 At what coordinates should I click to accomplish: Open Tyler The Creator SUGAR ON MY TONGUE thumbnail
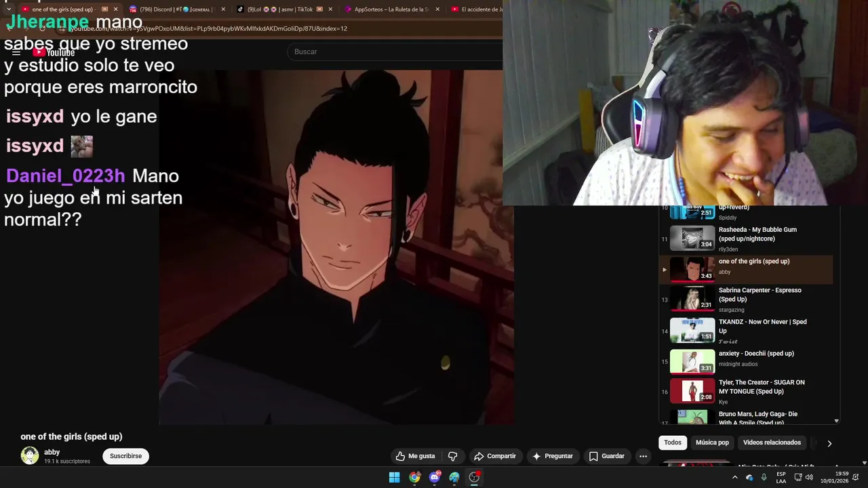(692, 391)
